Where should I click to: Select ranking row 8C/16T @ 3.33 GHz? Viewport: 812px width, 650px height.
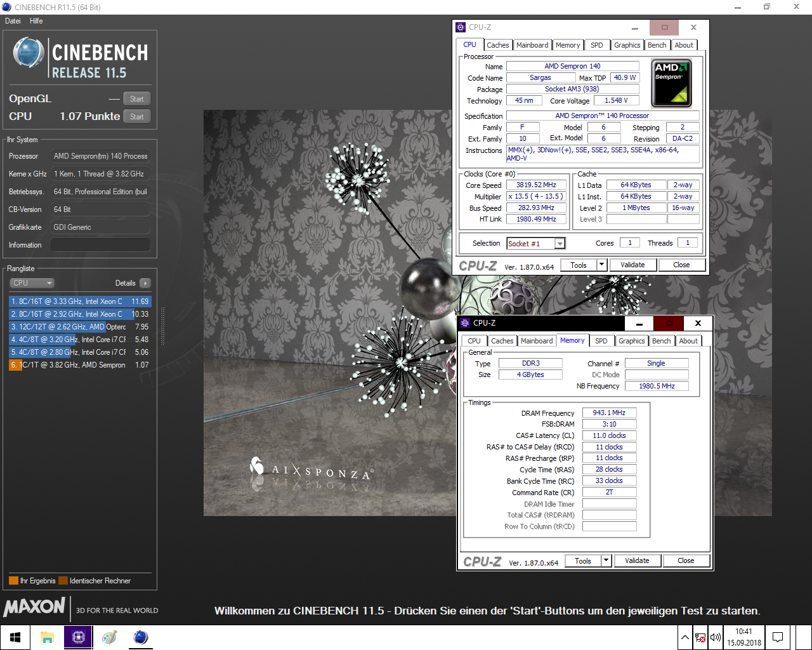[80, 302]
